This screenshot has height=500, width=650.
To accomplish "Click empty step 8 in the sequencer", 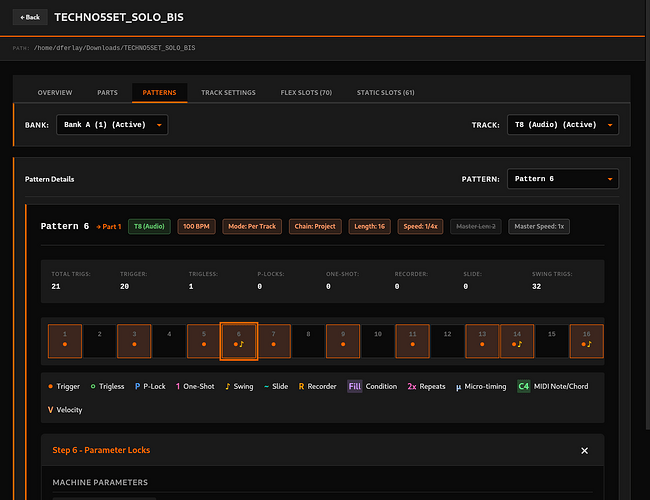I will (308, 341).
